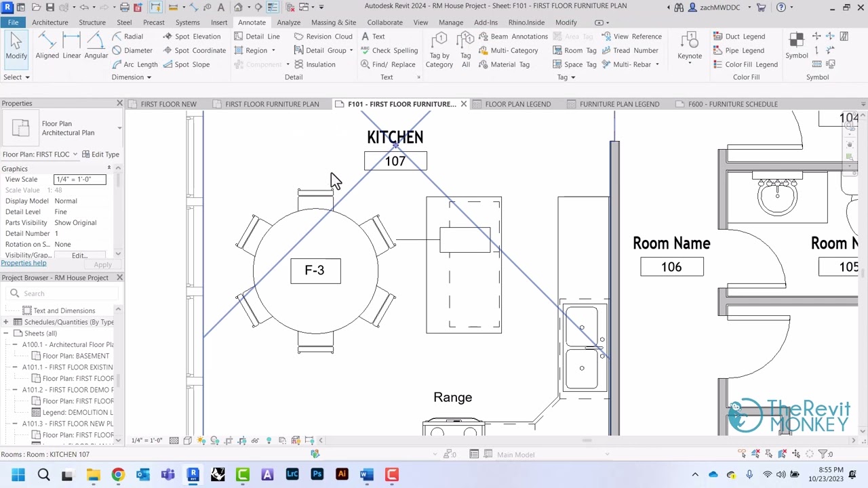
Task: Expand the Tag panel dropdown
Action: pos(566,77)
